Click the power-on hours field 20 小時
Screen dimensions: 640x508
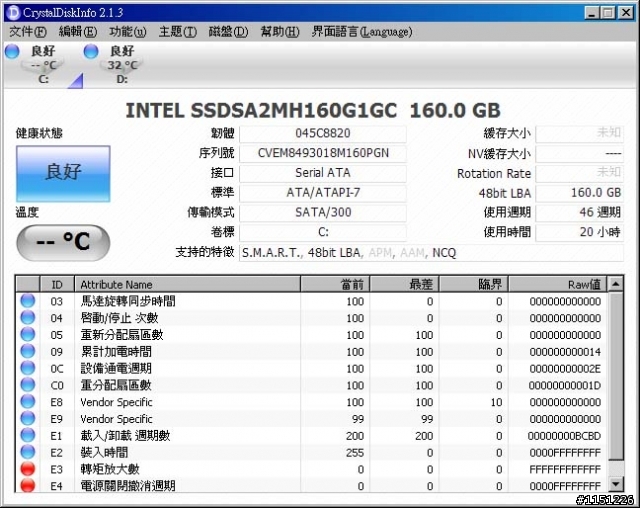580,233
